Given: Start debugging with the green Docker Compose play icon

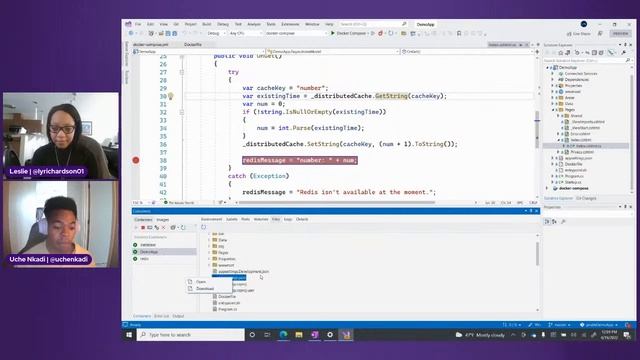Looking at the screenshot, I should pos(333,33).
